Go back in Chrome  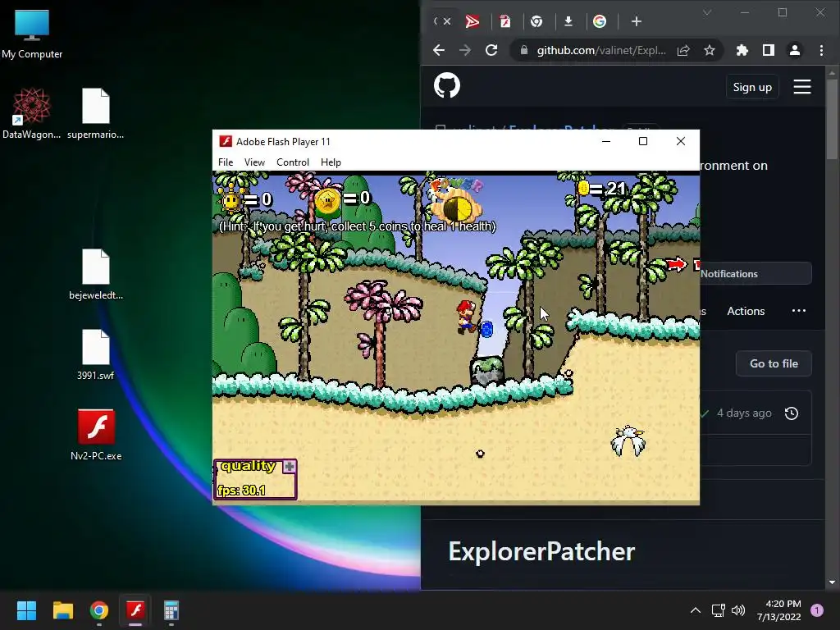pos(439,50)
